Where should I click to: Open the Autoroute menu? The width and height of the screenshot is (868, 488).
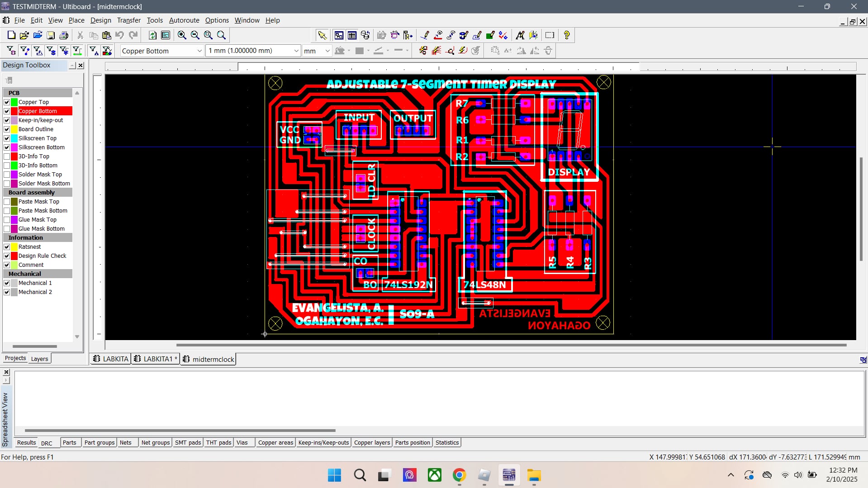click(x=184, y=20)
